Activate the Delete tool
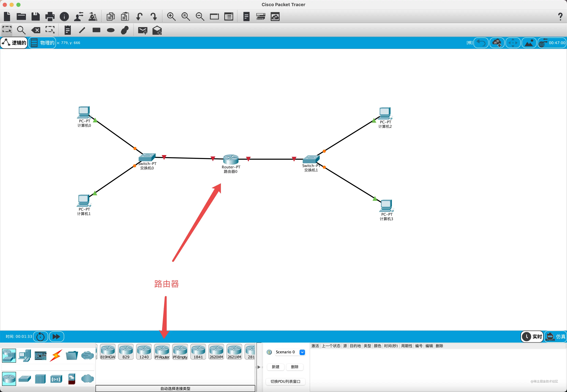This screenshot has height=392, width=567. coord(36,30)
